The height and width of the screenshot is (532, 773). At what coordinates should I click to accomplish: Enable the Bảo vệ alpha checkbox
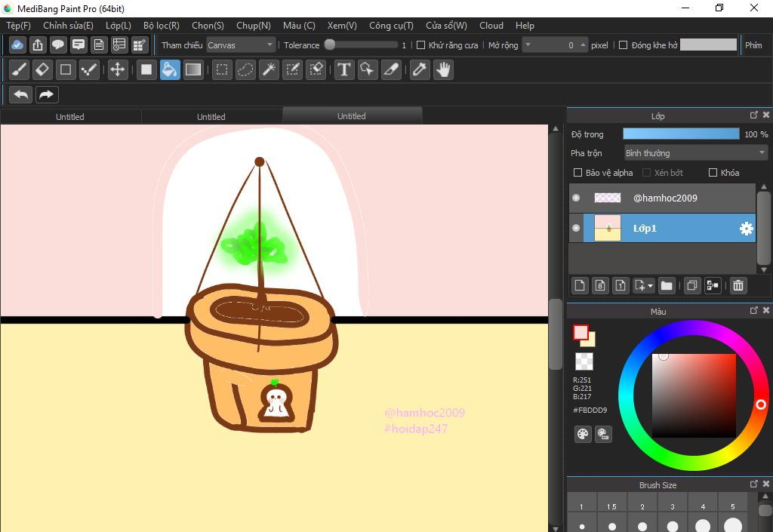pyautogui.click(x=578, y=173)
